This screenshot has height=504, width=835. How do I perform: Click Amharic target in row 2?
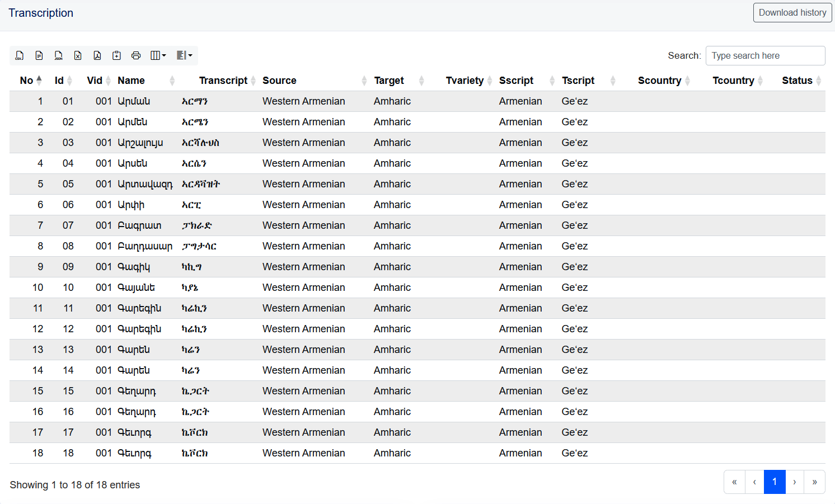[x=392, y=122]
